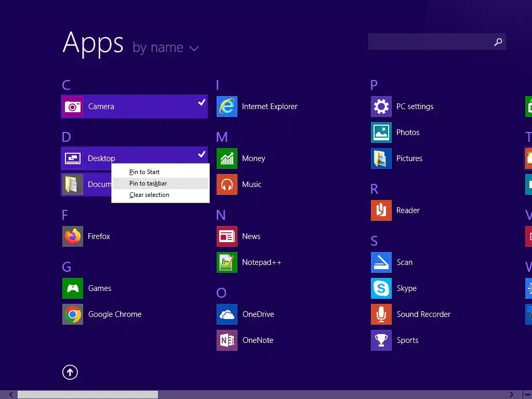Click the OneNote label
The image size is (532, 399).
258,340
